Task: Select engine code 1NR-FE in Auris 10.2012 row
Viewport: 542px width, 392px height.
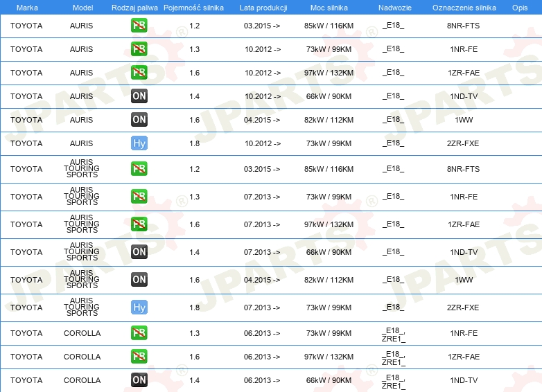Action: coord(464,49)
